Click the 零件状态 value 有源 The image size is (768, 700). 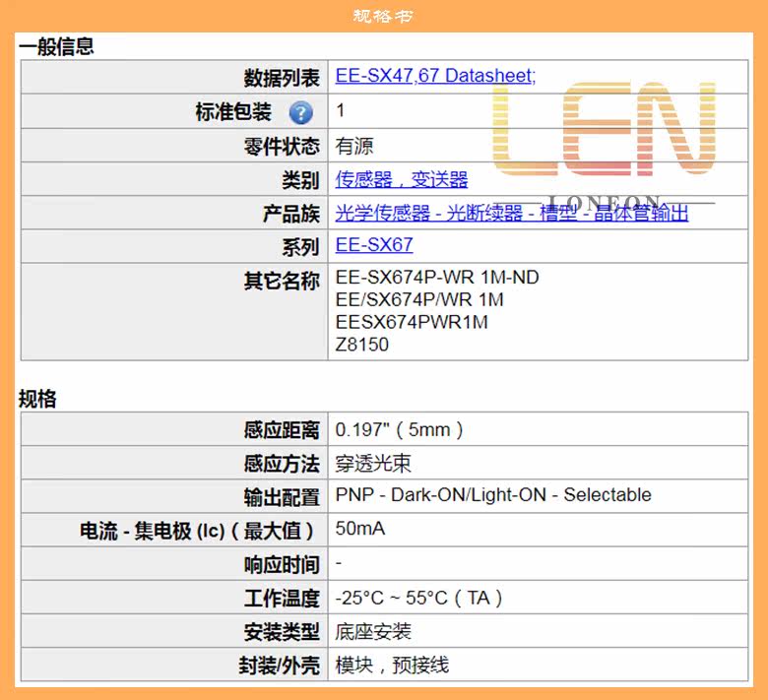pos(354,146)
